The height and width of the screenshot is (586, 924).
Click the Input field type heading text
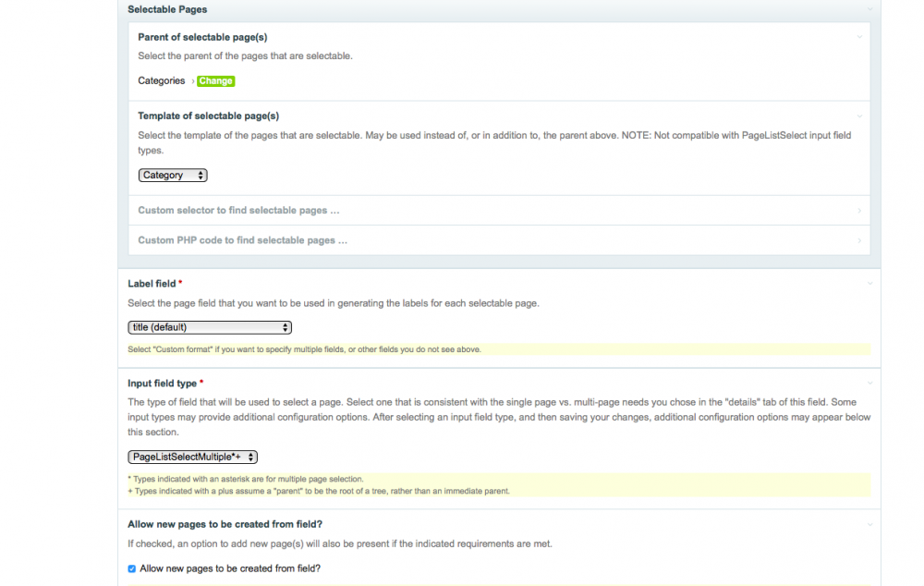[162, 383]
